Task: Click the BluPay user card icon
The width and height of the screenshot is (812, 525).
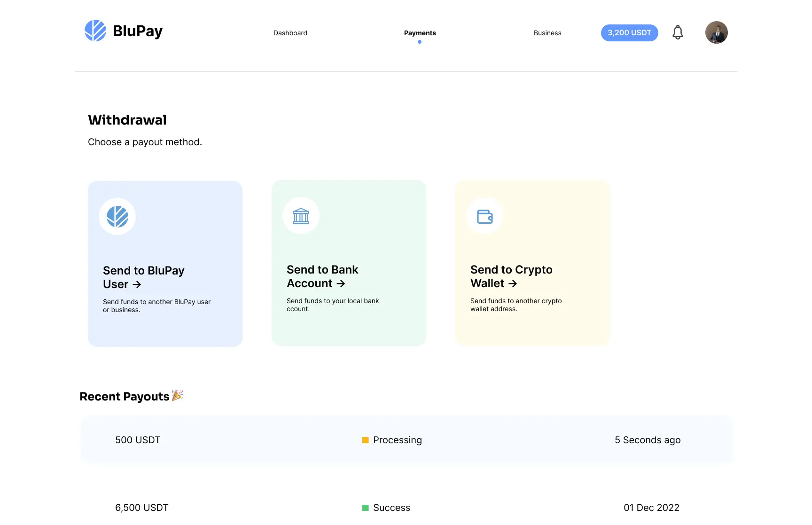Action: pos(117,216)
